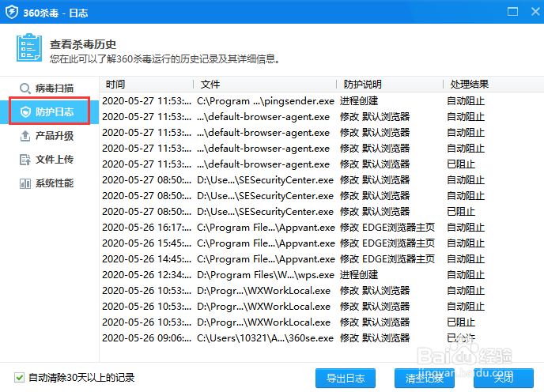Close the 360杀毒 log window

pyautogui.click(x=535, y=12)
